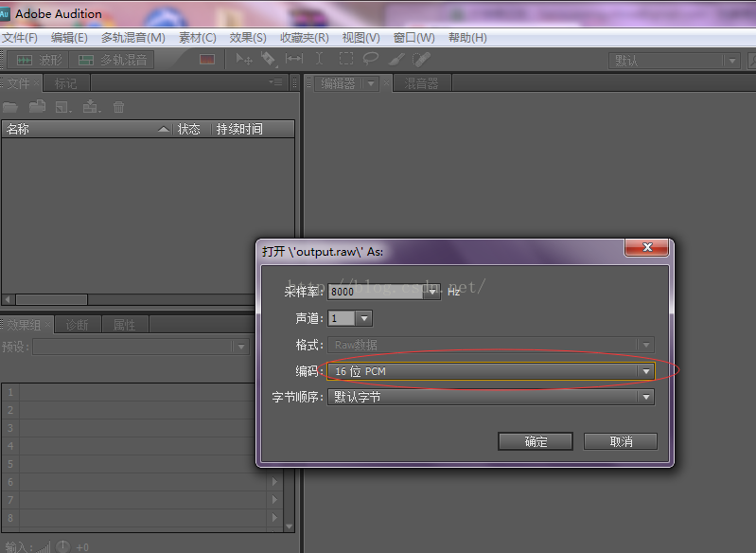This screenshot has width=756, height=553.
Task: Switch to the 混音器 tab
Action: (421, 83)
